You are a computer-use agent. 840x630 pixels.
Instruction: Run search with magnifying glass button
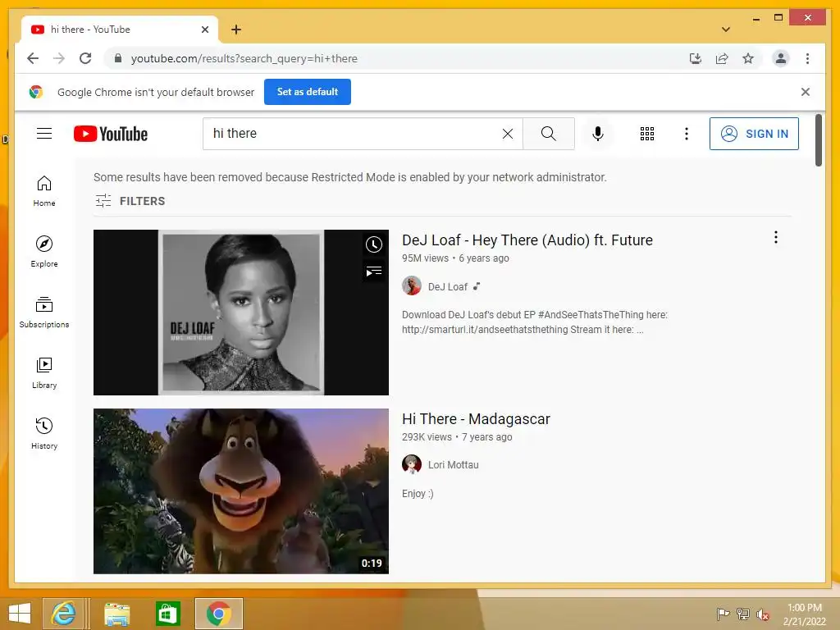(x=548, y=134)
